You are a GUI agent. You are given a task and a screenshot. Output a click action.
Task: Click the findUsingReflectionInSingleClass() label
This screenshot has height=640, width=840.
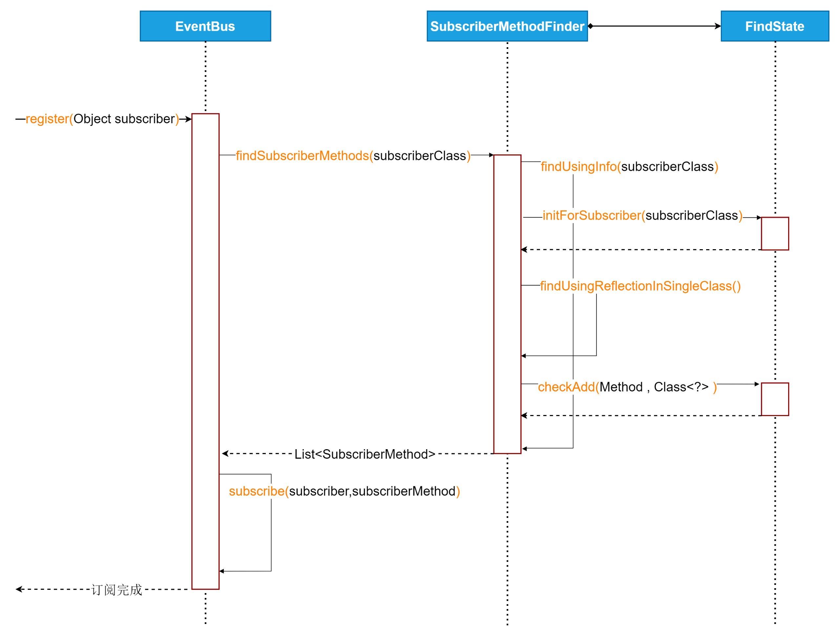[x=640, y=286]
